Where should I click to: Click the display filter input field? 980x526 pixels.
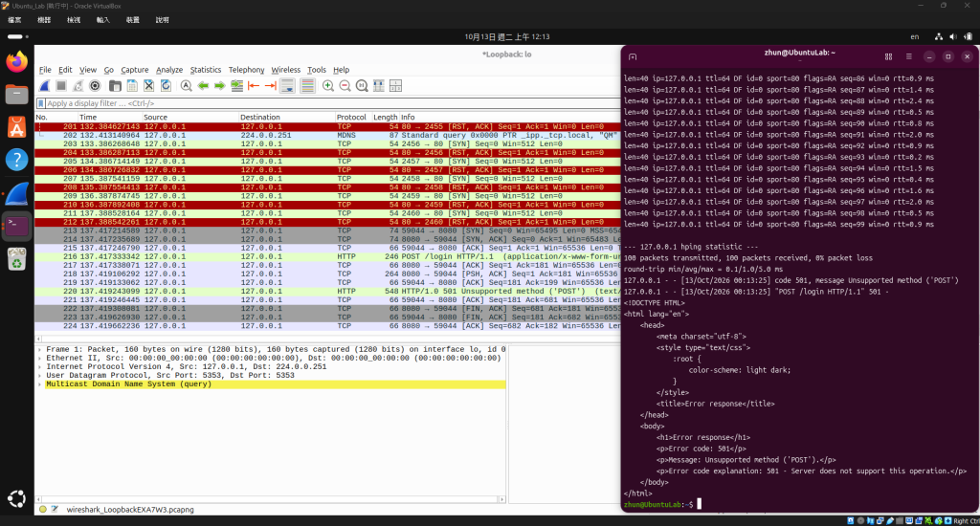(x=332, y=103)
